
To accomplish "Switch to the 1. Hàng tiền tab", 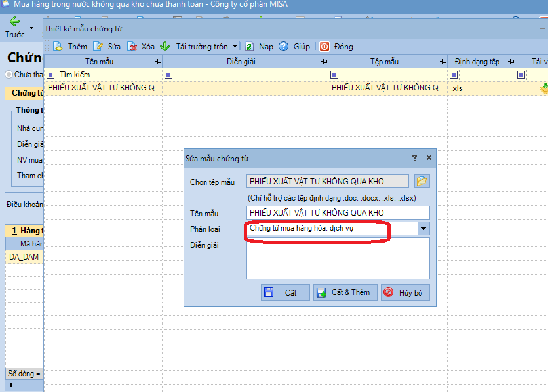I will coord(24,231).
